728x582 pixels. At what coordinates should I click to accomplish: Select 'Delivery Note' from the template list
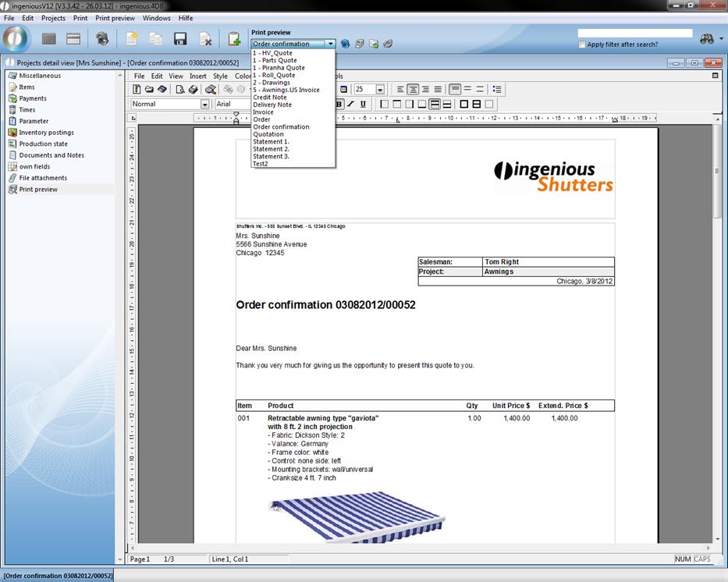point(272,105)
